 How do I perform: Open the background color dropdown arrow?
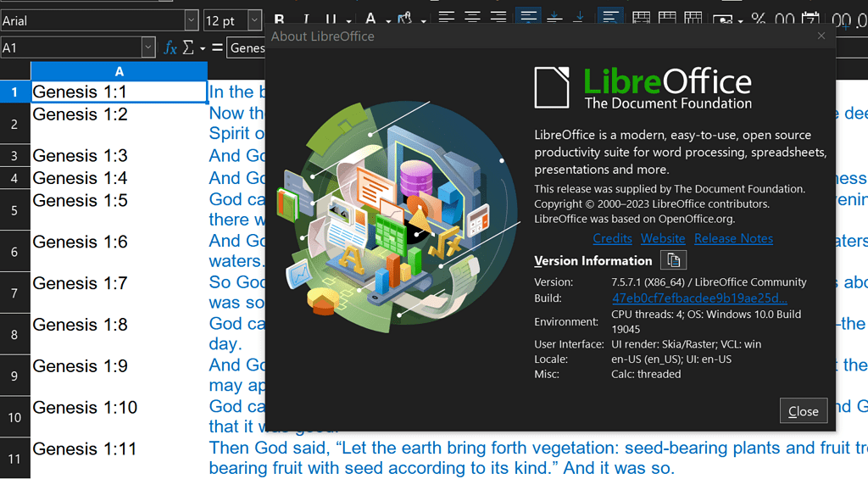point(424,21)
